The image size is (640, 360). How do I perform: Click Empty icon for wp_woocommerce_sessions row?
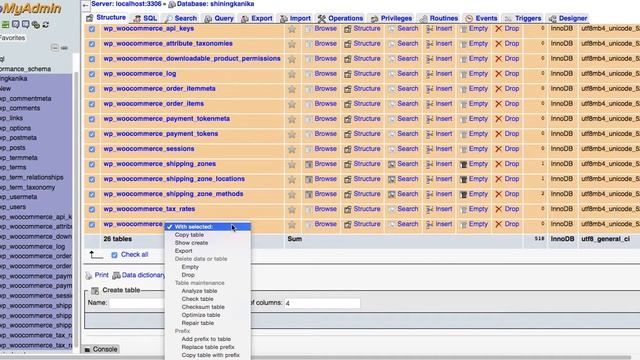click(463, 149)
